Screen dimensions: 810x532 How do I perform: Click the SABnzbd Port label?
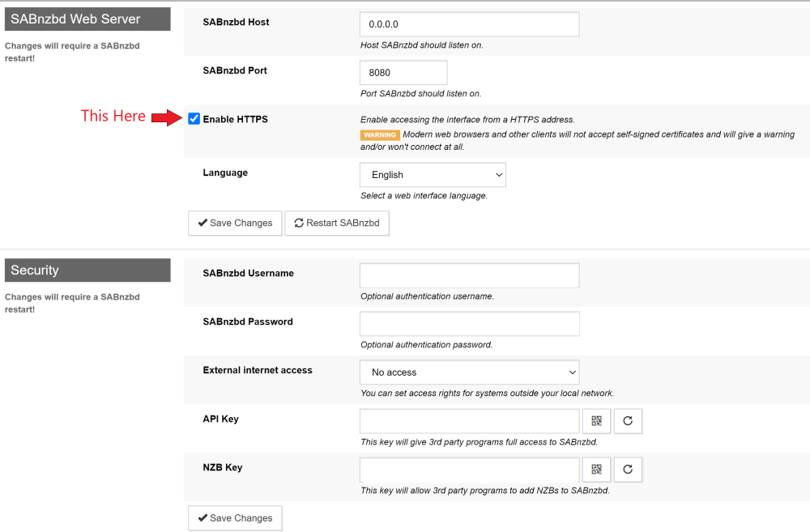pyautogui.click(x=235, y=70)
